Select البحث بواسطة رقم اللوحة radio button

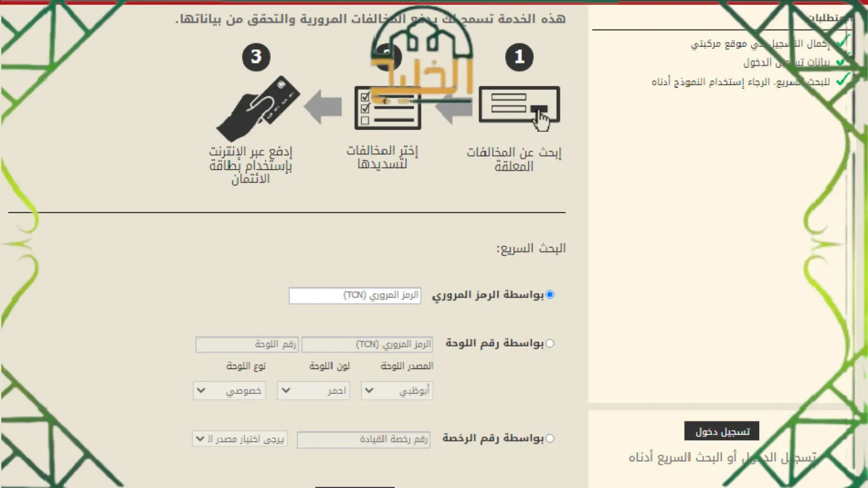click(549, 344)
